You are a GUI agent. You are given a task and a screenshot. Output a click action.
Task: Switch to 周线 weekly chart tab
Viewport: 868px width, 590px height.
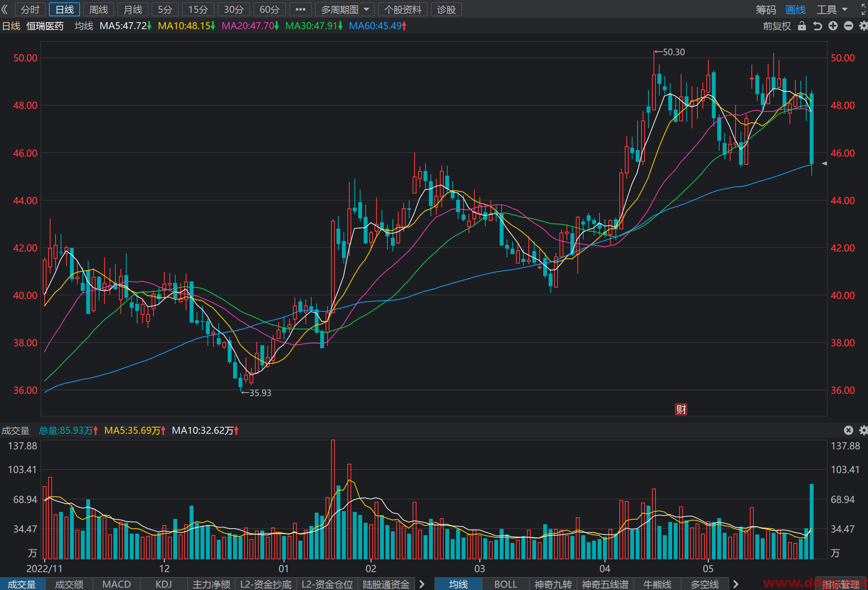[x=99, y=9]
